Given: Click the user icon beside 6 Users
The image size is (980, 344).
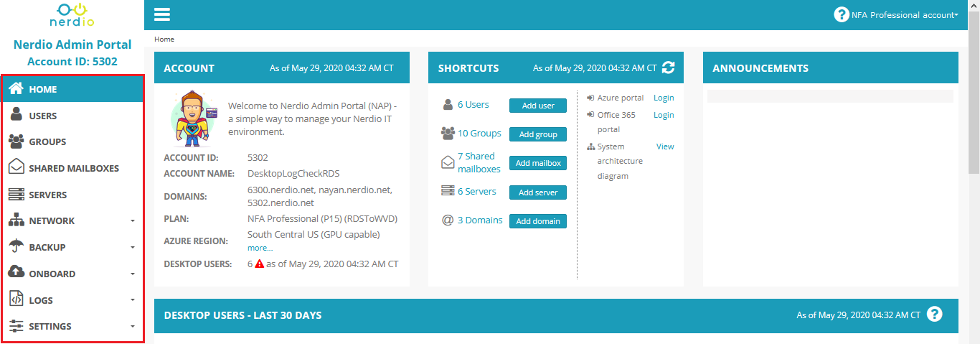Looking at the screenshot, I should point(448,105).
